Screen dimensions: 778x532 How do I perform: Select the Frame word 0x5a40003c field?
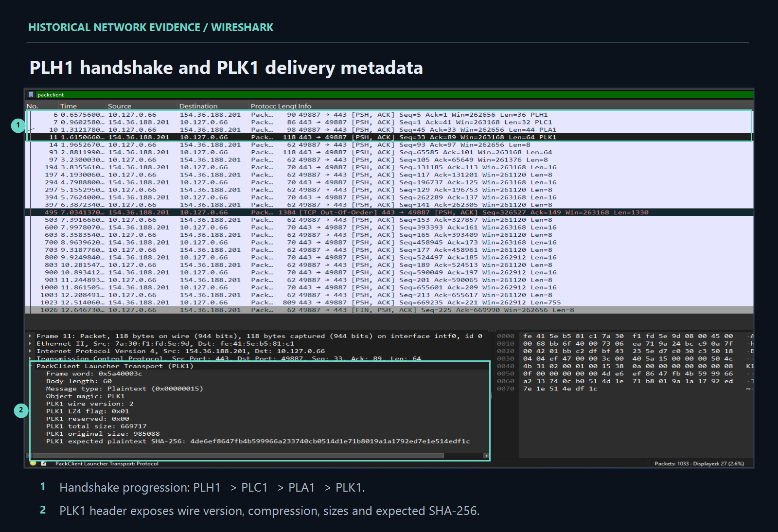point(94,374)
